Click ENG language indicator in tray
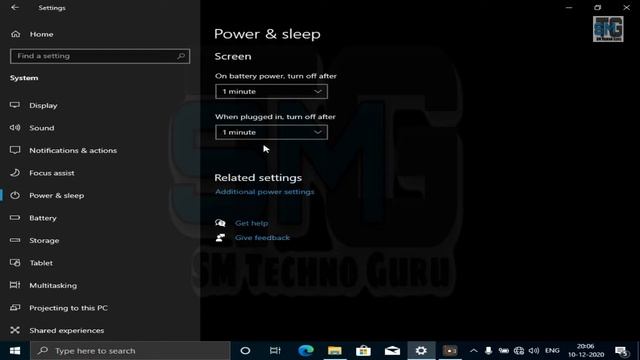Screen dimensions: 640x360 click(552, 351)
